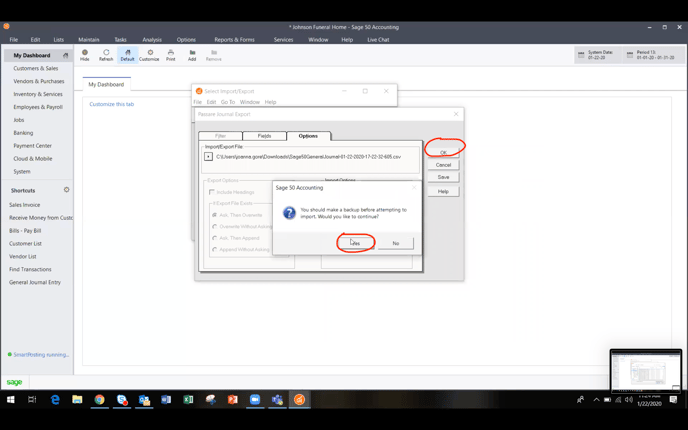This screenshot has height=430, width=688.
Task: Open the Reports & Forms menu
Action: point(234,39)
